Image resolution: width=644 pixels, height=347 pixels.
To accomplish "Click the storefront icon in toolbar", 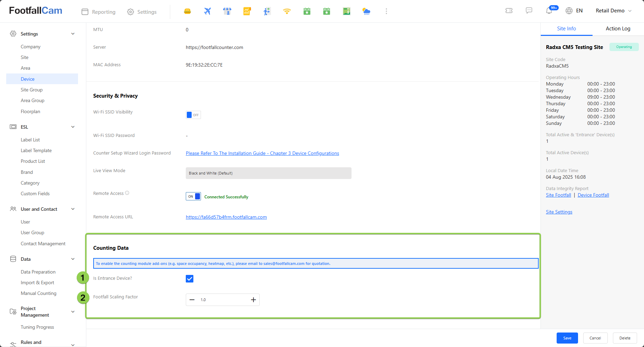I will [227, 11].
